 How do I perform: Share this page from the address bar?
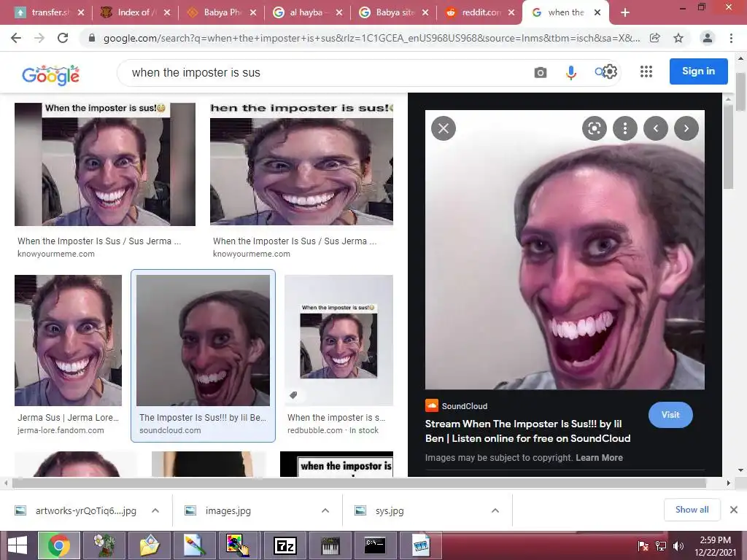pyautogui.click(x=655, y=38)
